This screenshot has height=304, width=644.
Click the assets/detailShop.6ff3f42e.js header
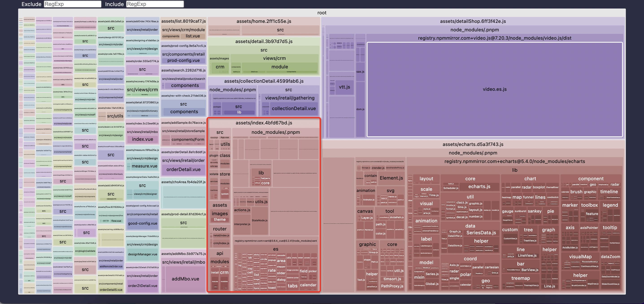pos(473,21)
